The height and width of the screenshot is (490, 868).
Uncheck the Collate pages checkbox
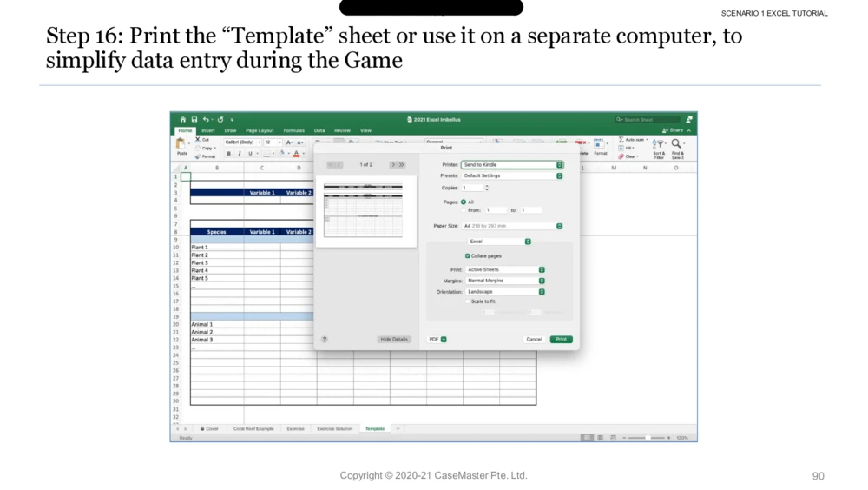[468, 256]
